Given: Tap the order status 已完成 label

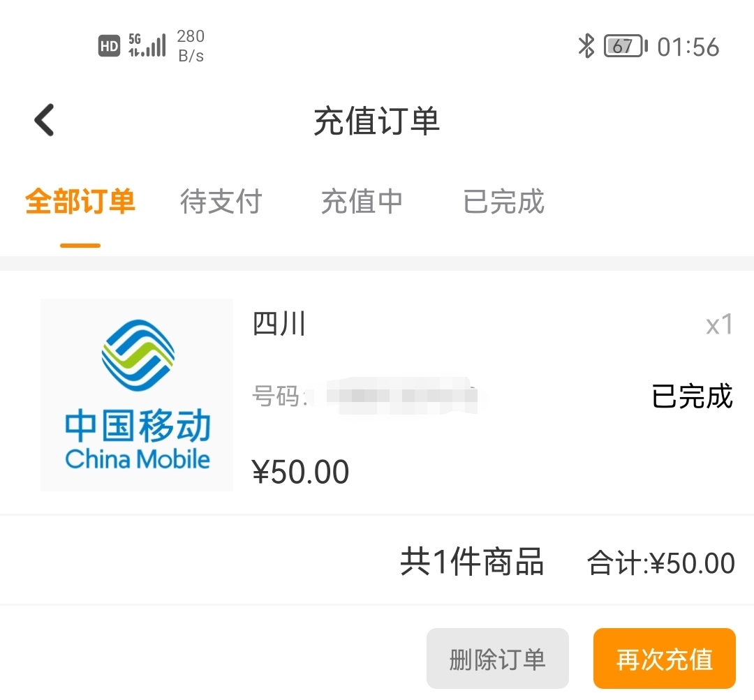Looking at the screenshot, I should coord(691,396).
